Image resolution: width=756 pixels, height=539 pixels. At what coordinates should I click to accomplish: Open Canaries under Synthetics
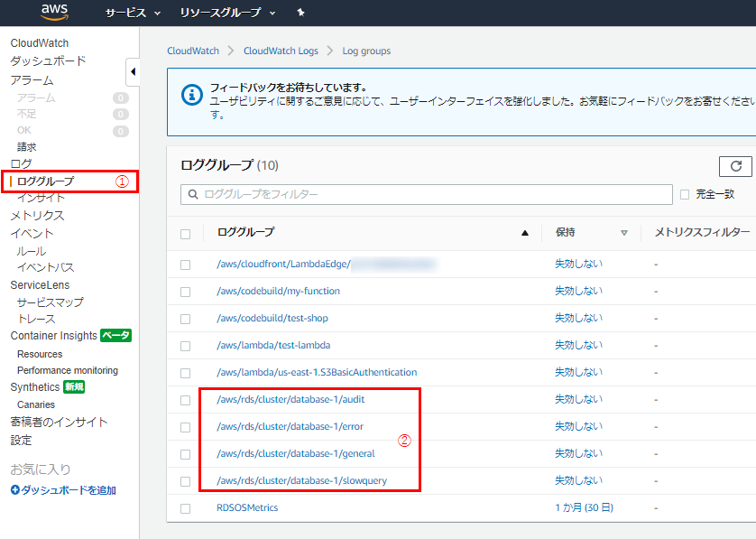coord(36,404)
